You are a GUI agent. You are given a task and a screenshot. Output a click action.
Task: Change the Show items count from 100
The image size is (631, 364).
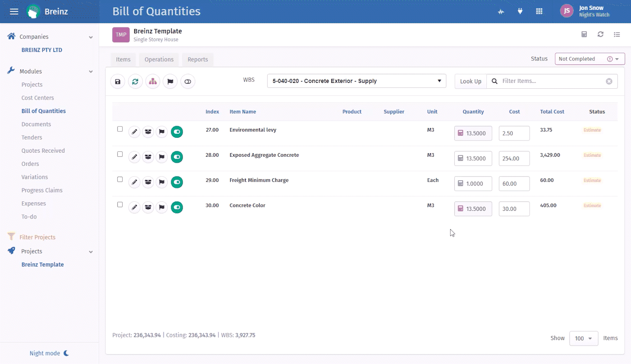pyautogui.click(x=583, y=338)
